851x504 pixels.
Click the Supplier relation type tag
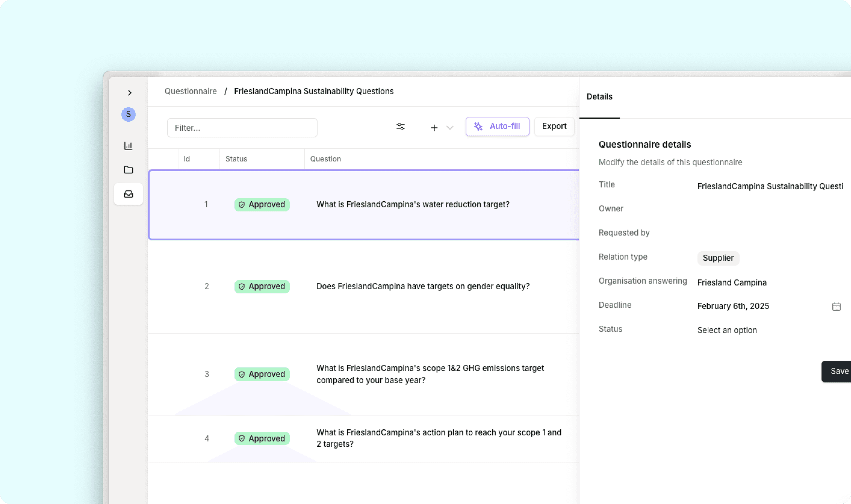[x=718, y=258]
